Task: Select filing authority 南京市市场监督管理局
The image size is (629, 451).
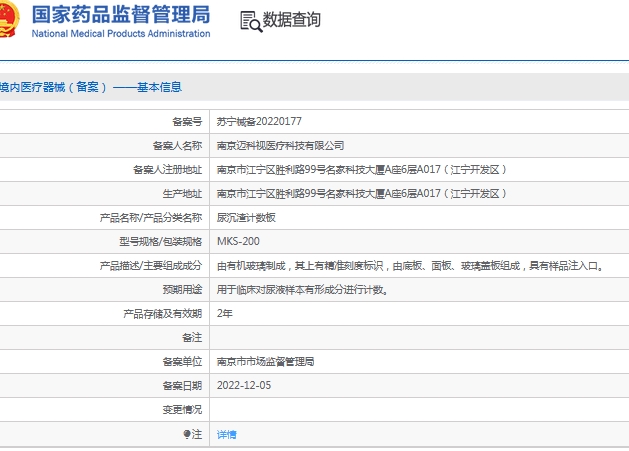Action: pos(266,362)
